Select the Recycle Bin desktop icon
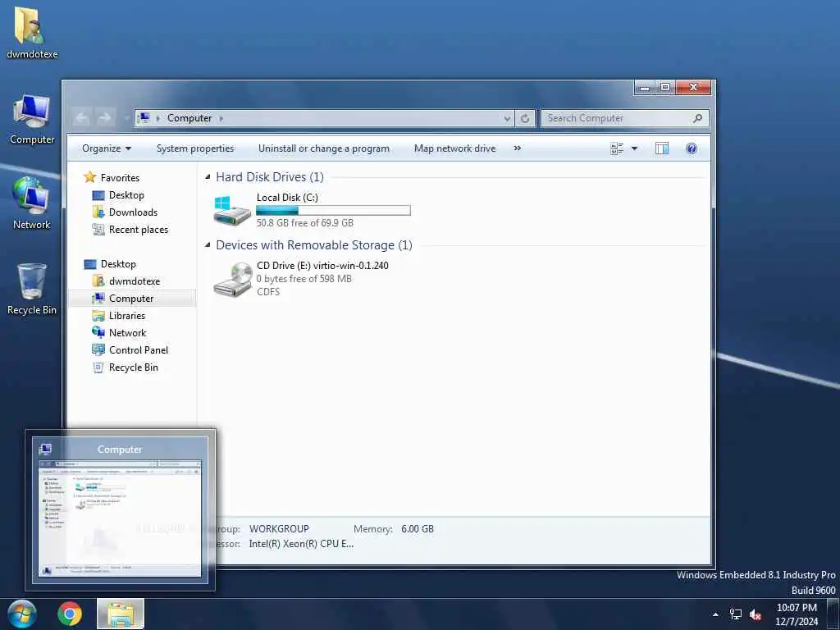Screen dimensions: 840x630 click(32, 290)
